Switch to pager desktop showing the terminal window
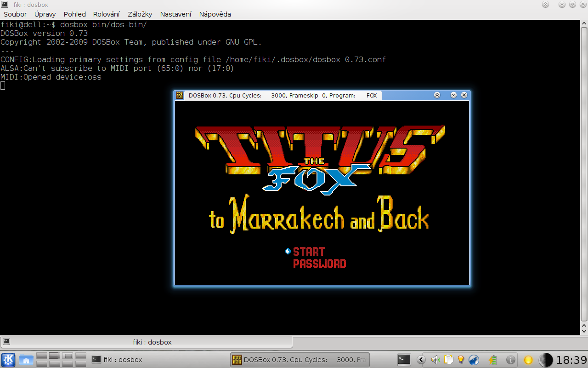Viewport: 588px width, 368px height. 55,356
